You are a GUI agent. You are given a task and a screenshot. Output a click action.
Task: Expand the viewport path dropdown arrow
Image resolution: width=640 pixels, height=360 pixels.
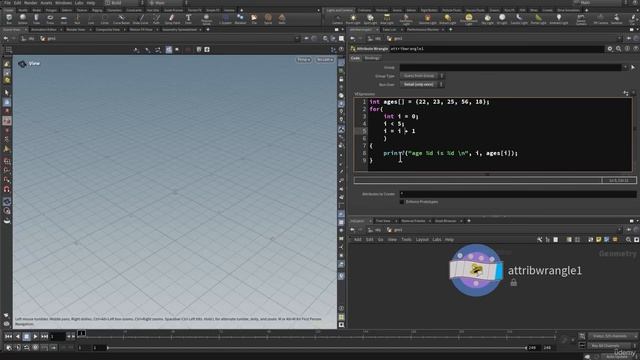[297, 38]
